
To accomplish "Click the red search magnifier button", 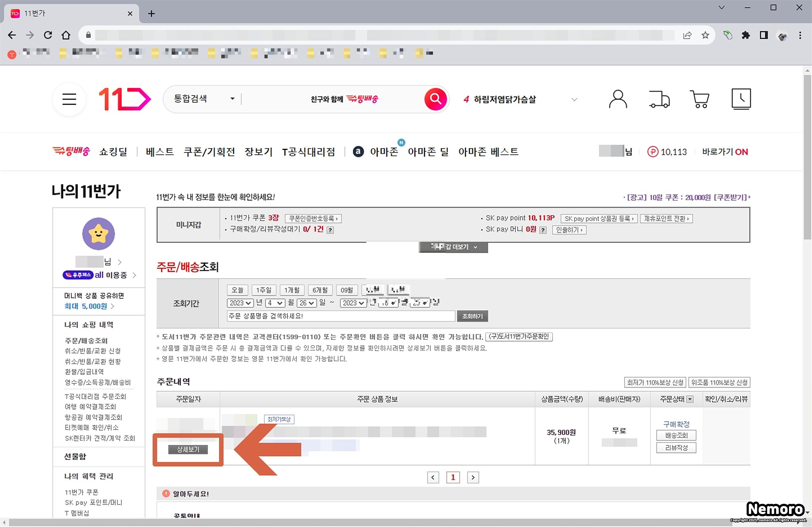I will coord(435,99).
